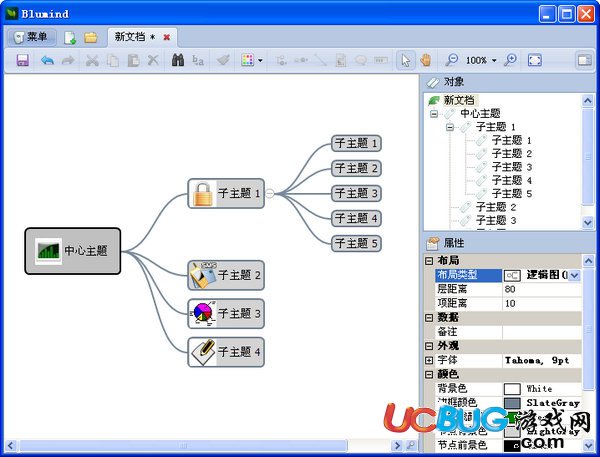Select 子主题 5 in the object tree
Image resolution: width=600 pixels, height=457 pixels.
click(x=512, y=194)
